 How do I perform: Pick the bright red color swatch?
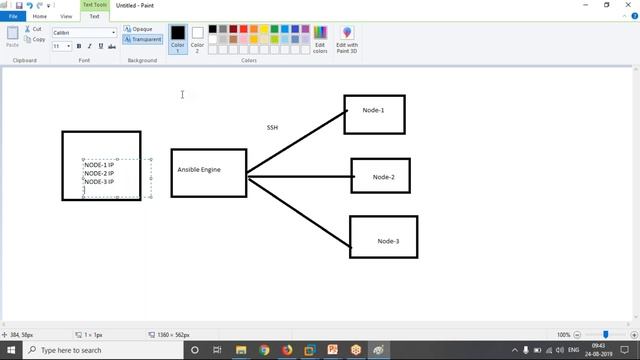244,29
